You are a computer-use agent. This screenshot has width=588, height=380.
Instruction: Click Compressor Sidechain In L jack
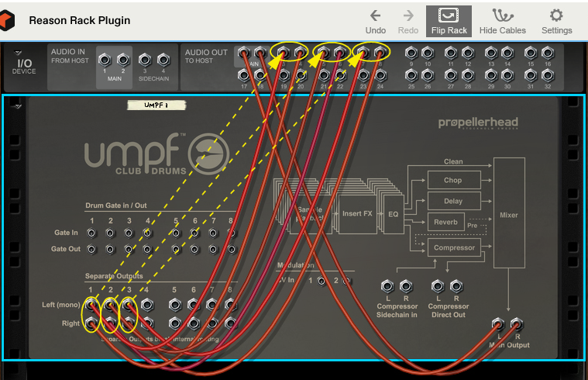[387, 286]
